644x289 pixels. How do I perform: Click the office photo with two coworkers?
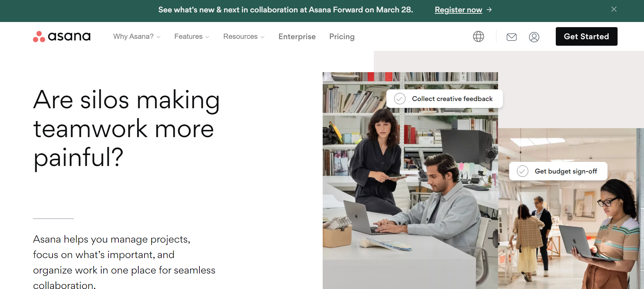click(410, 180)
